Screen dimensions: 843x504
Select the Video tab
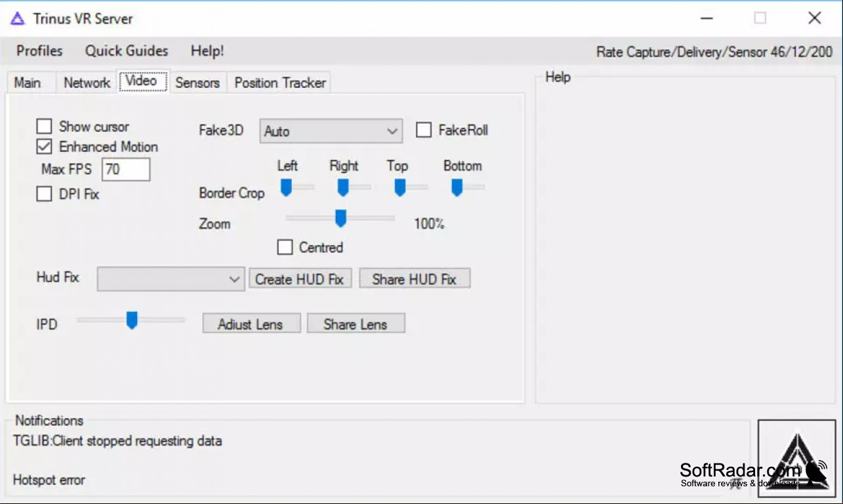142,81
